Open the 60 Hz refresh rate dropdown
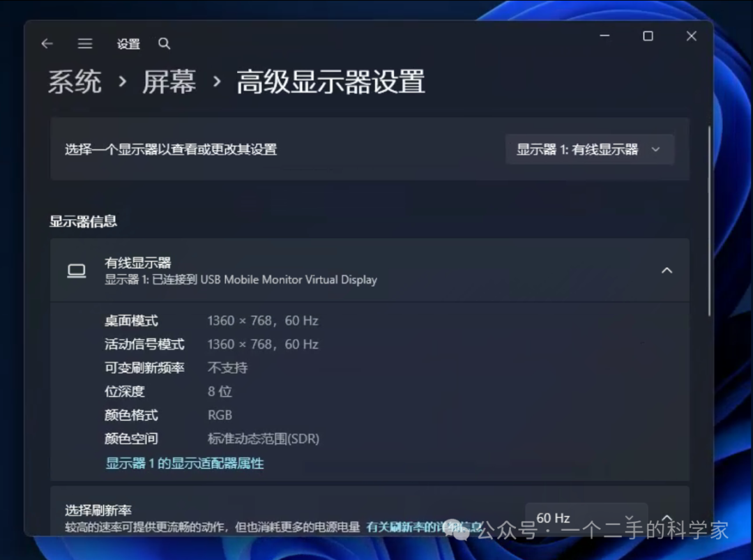The height and width of the screenshot is (560, 753). pos(586,518)
